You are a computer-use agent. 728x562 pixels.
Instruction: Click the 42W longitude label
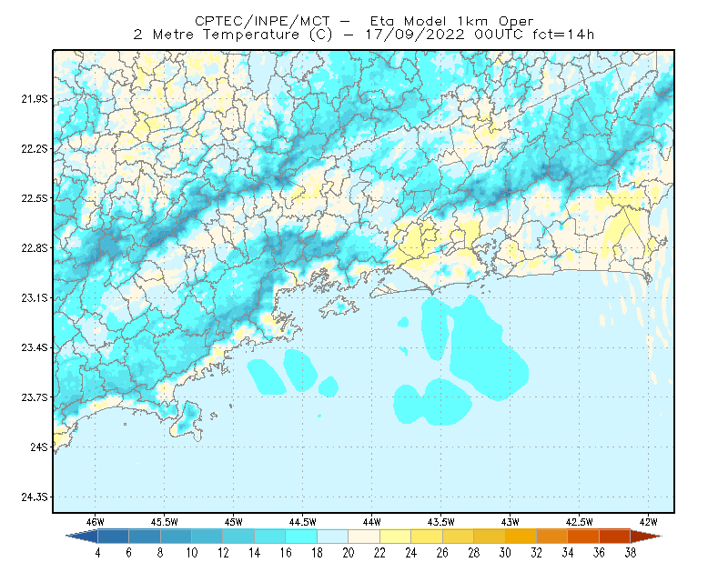pyautogui.click(x=649, y=522)
